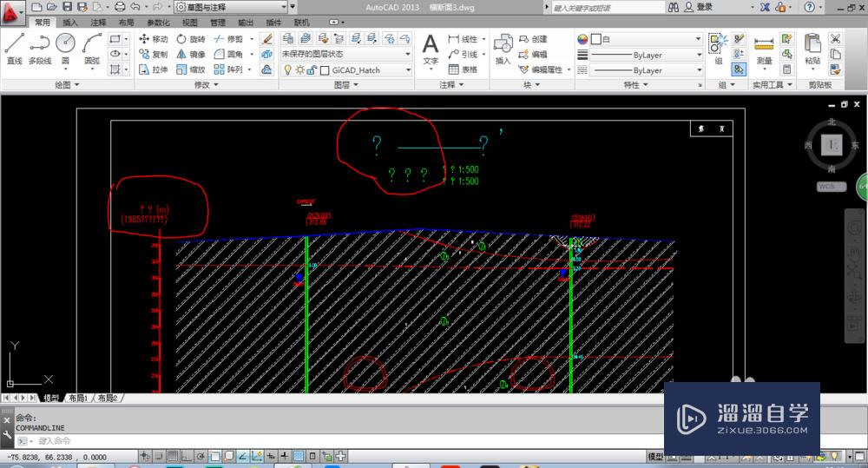Click the 引线 (Leader) tool
Viewport: 868px width, 468px height.
[463, 55]
